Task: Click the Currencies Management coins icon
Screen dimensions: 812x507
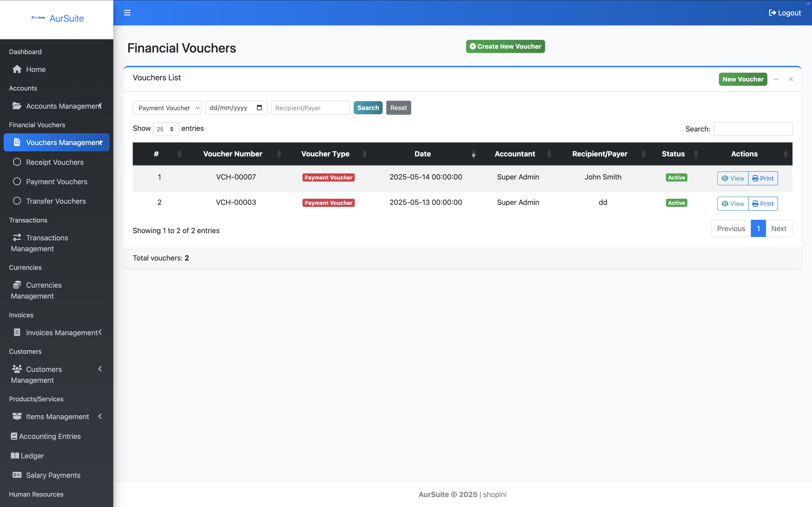Action: tap(17, 285)
